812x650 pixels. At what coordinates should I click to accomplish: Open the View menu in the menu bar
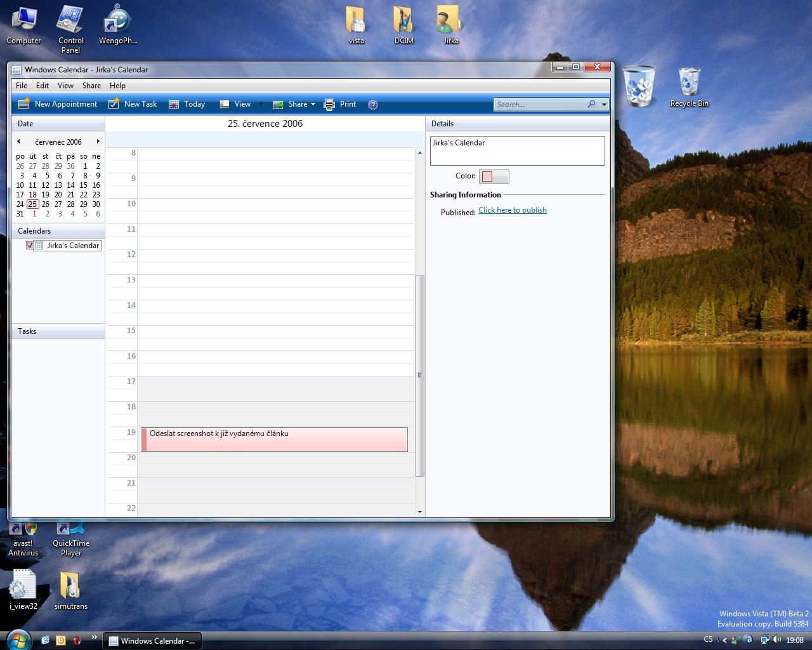click(65, 86)
